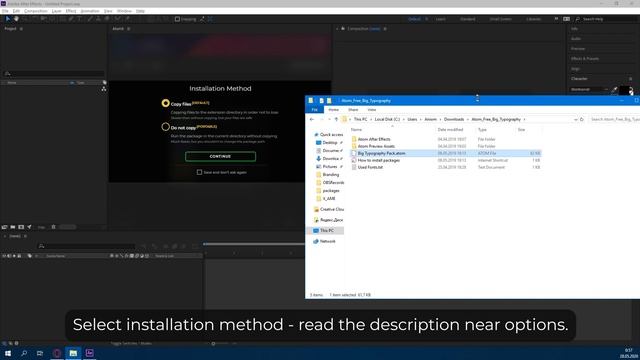Pick color with Character panel eyedropper
640x360 pixels.
(x=614, y=89)
